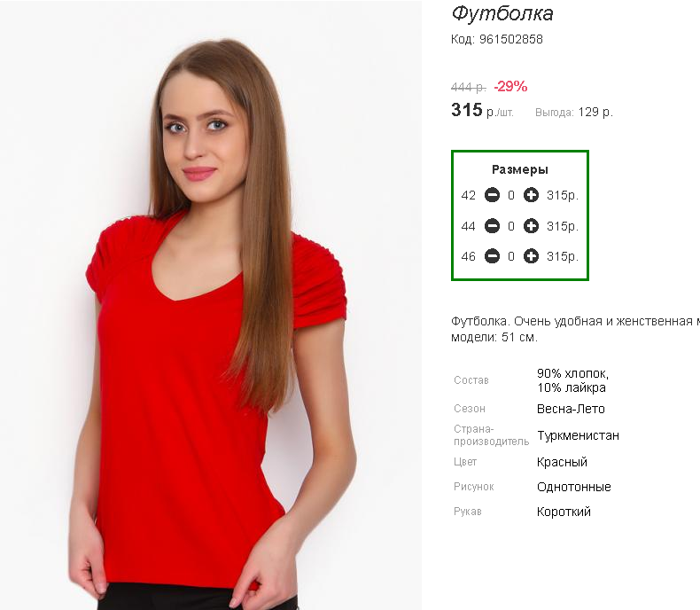
Task: Open the red t-shirt product photo
Action: tap(211, 305)
